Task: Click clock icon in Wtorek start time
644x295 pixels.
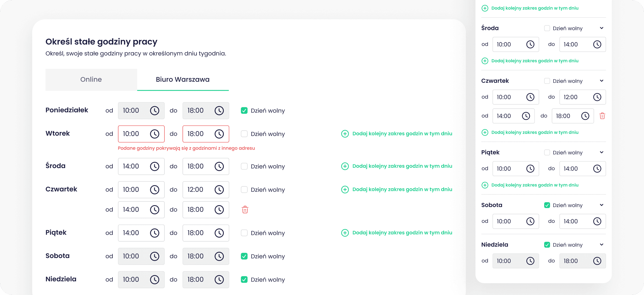Action: click(155, 134)
